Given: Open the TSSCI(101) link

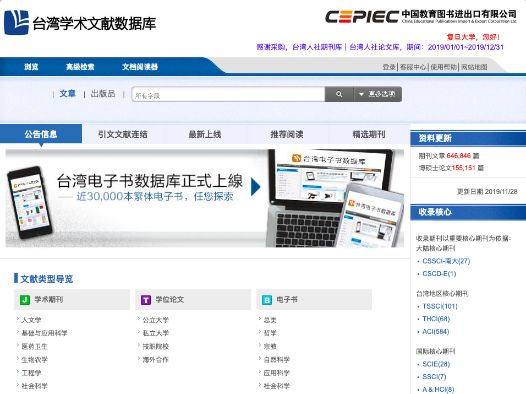Looking at the screenshot, I should (440, 306).
